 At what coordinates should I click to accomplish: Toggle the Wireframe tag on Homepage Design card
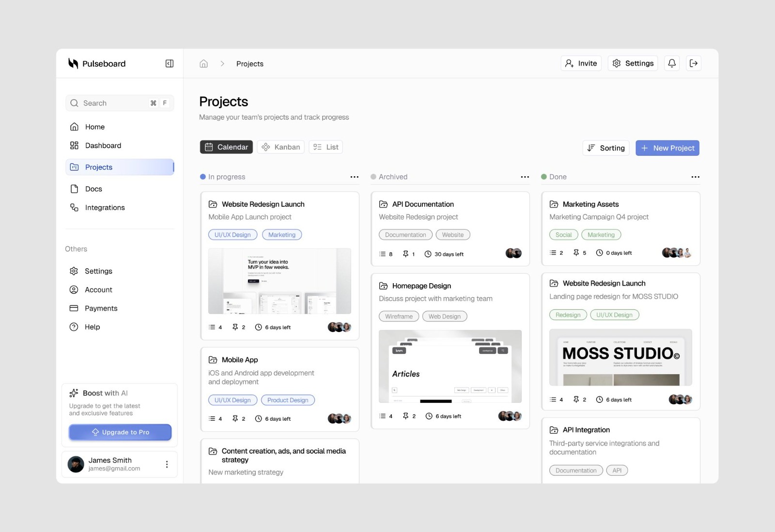tap(399, 316)
